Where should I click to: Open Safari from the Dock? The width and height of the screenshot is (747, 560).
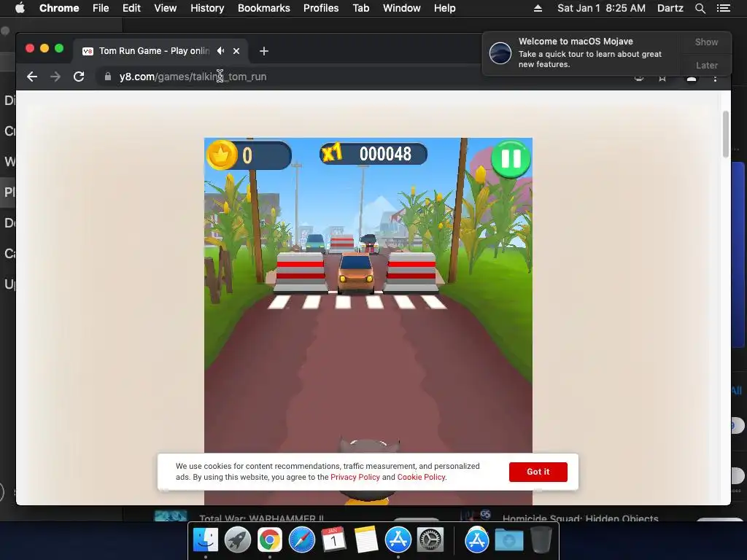tap(301, 540)
